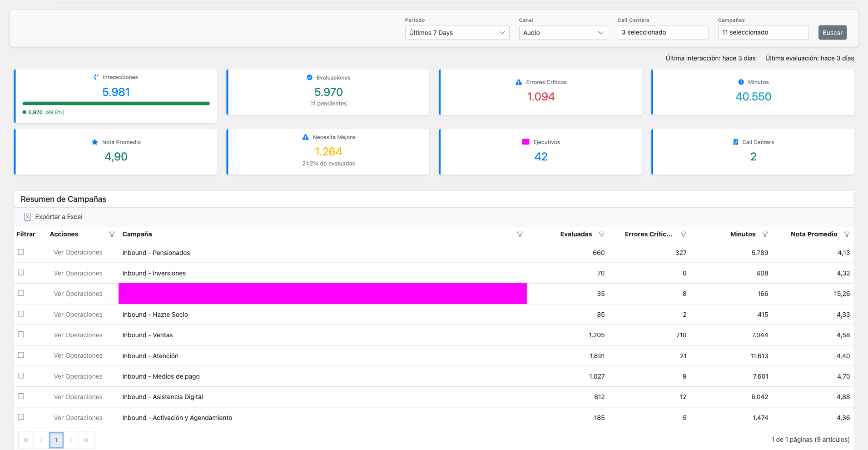
Task: Click the clock icon on Minutos card
Action: point(740,82)
